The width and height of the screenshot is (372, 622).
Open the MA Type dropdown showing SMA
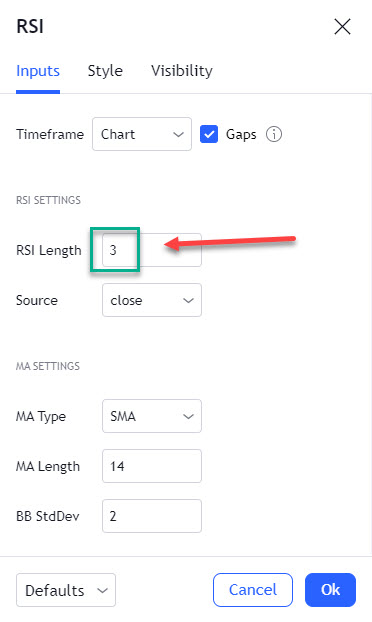click(152, 416)
